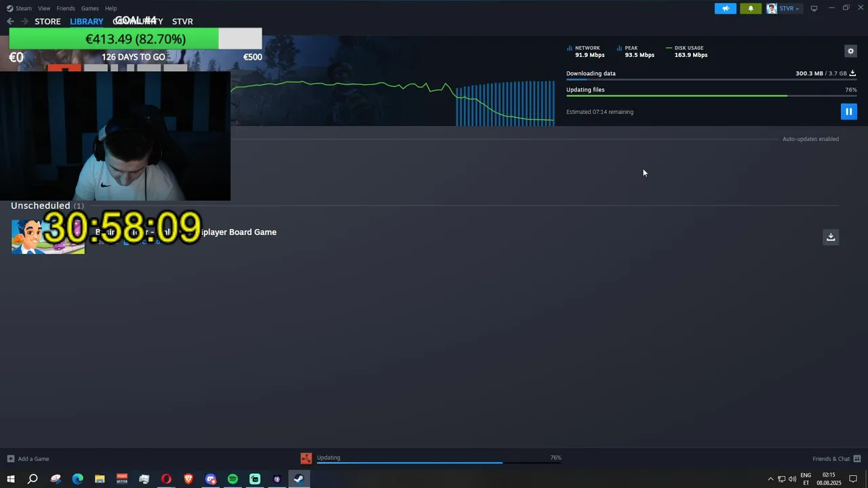
Task: Click the PEAK 93.5 Mbps stat
Action: pyautogui.click(x=636, y=52)
